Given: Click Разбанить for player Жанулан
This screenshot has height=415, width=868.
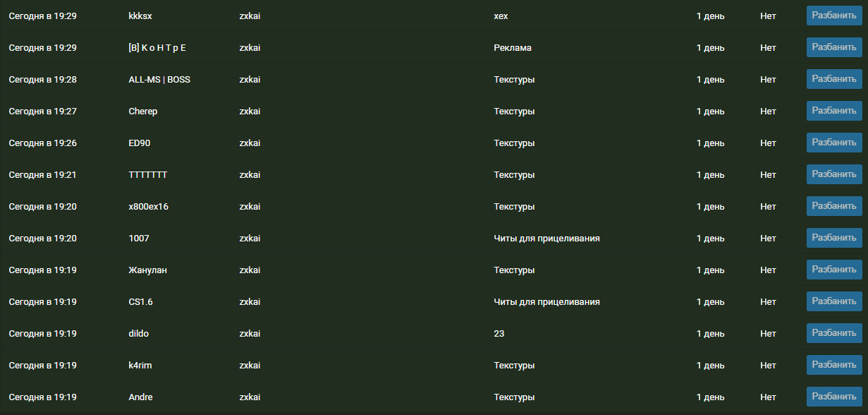Looking at the screenshot, I should [834, 270].
